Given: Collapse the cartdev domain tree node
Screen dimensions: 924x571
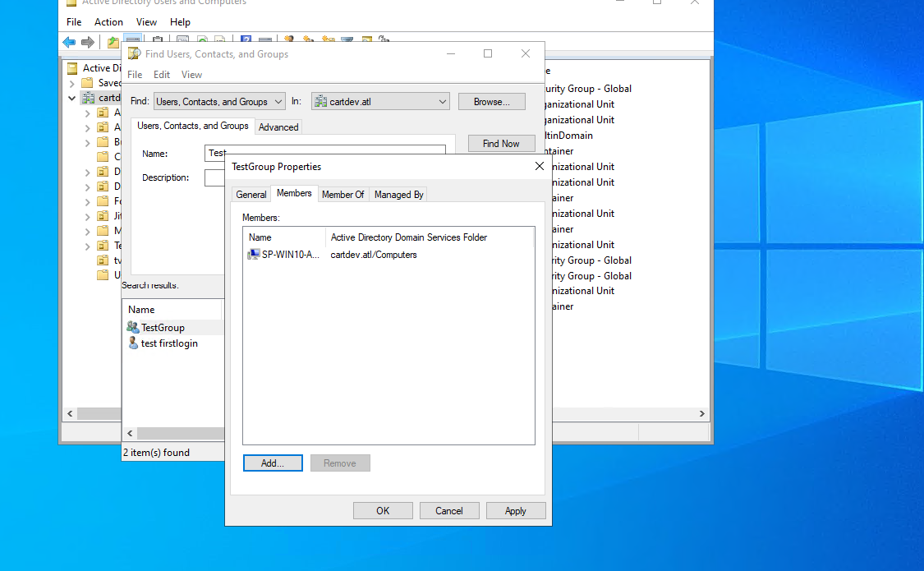Looking at the screenshot, I should [72, 98].
